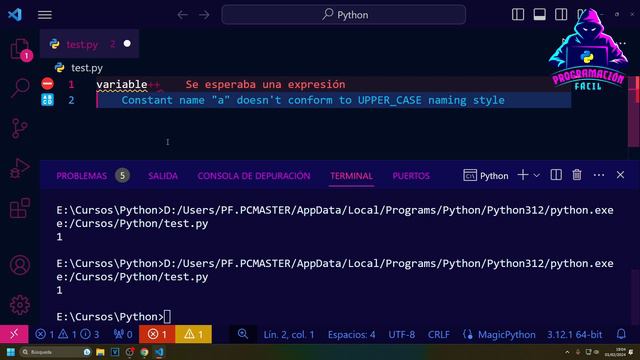This screenshot has width=640, height=360.
Task: Open the Extensions view
Action: [x=20, y=208]
